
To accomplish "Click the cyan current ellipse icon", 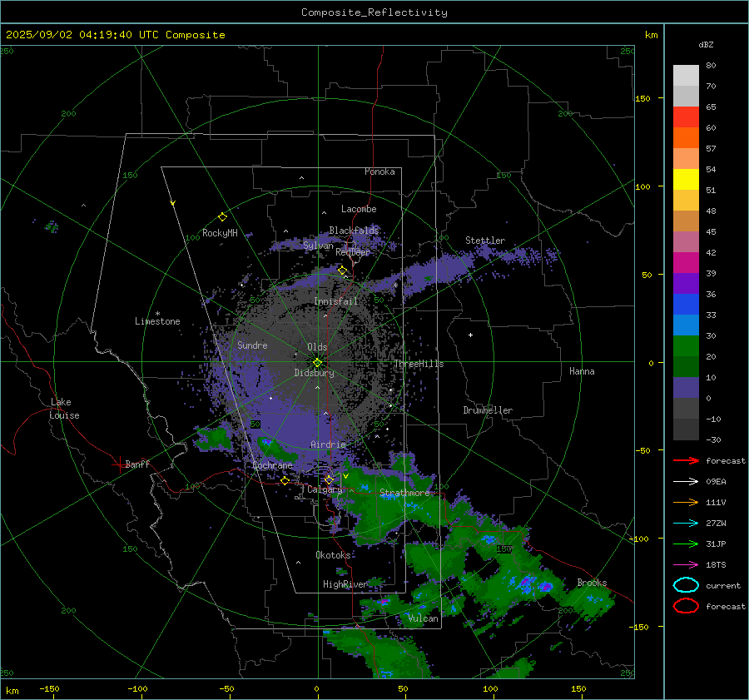I will click(x=686, y=585).
